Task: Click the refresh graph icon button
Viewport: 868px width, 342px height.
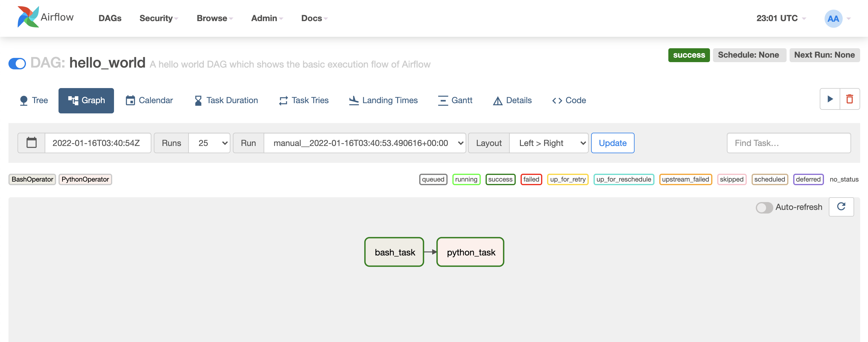Action: [x=841, y=207]
